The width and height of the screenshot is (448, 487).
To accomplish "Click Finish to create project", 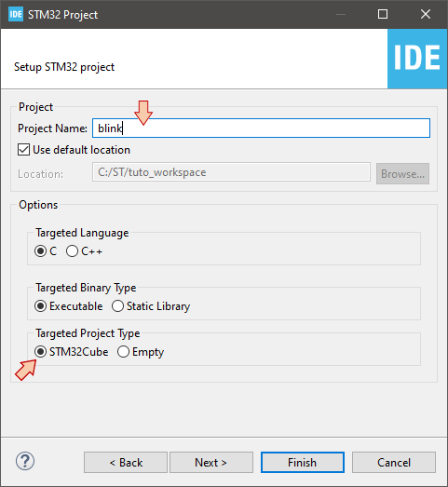I will point(303,463).
